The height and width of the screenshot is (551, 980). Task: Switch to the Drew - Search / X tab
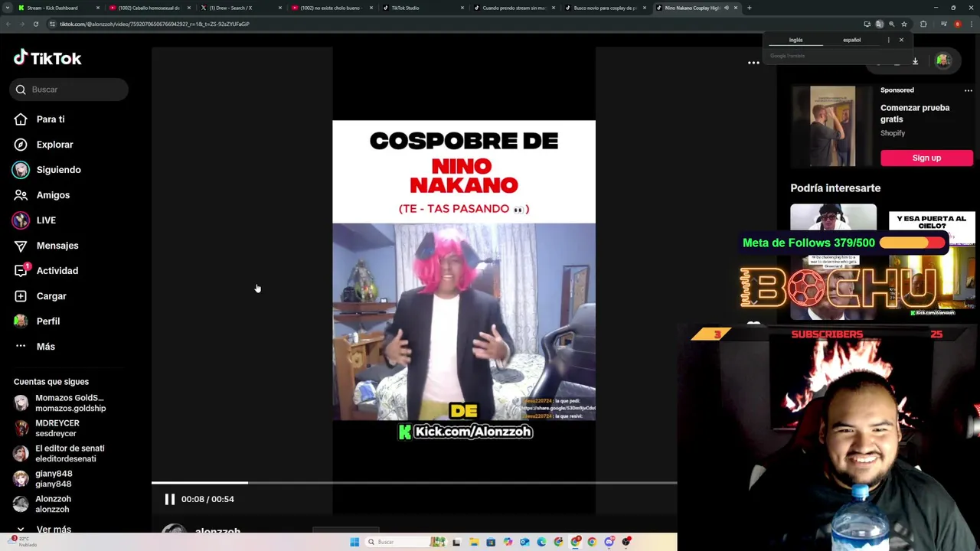[x=240, y=8]
